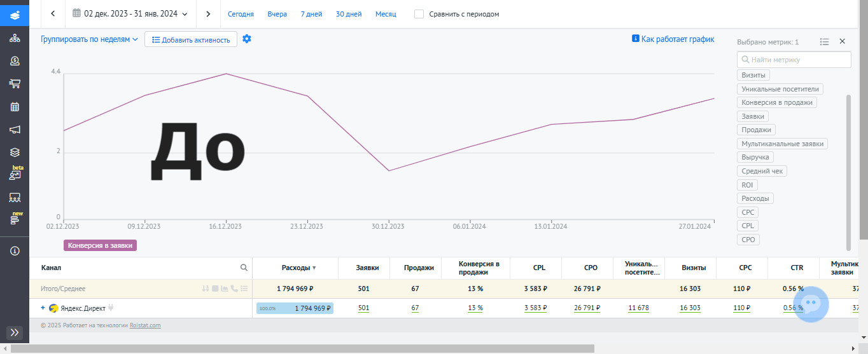Toggle the 'Визиты' metric tag
This screenshot has height=354, width=868.
(753, 75)
